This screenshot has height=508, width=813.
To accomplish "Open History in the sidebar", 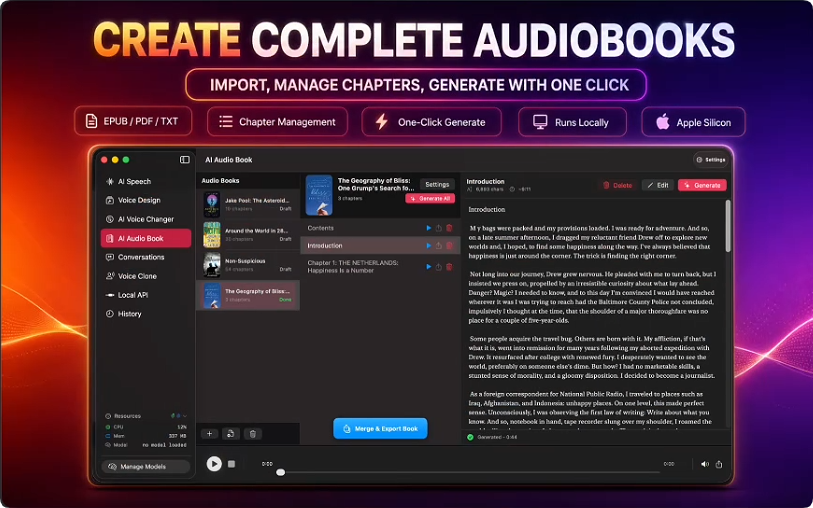I will pos(146,314).
